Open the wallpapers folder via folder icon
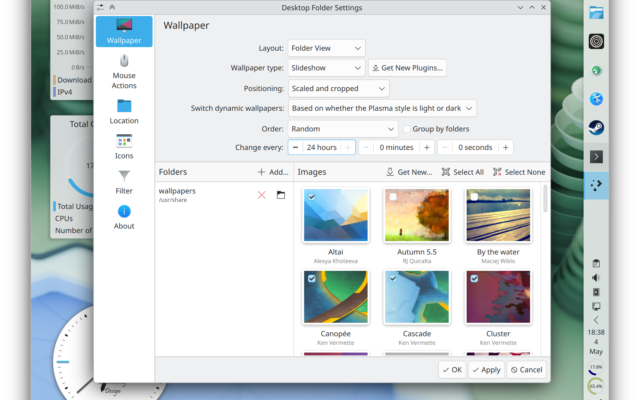Viewport: 640px width, 400px height. (281, 195)
